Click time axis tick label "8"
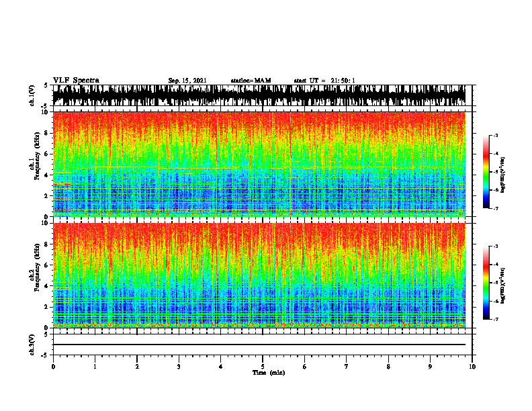This screenshot has height=411, width=532. pyautogui.click(x=388, y=367)
